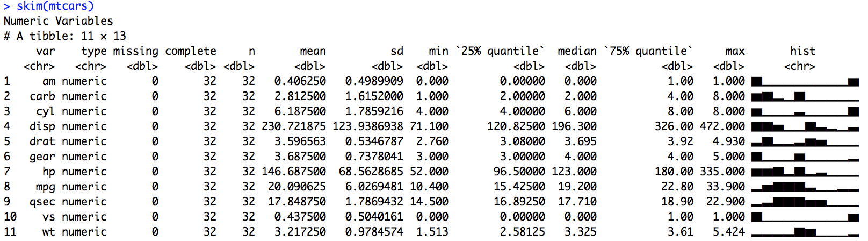Click the variable name 'cyl'
This screenshot has height=241, width=868.
click(x=45, y=111)
